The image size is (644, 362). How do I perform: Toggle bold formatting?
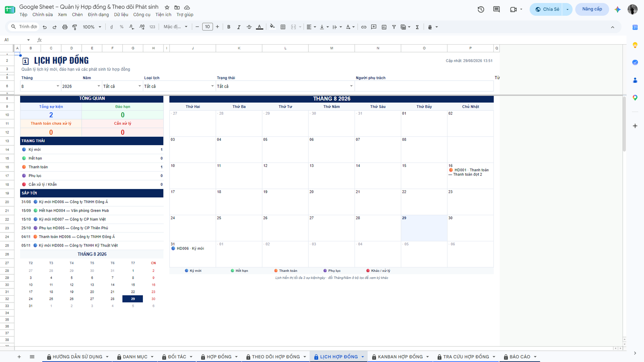point(229,27)
